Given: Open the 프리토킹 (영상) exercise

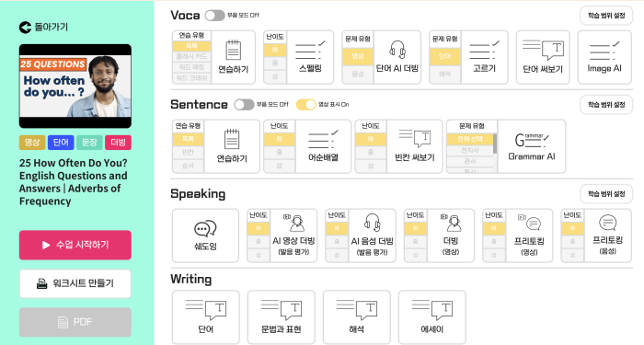Looking at the screenshot, I should coord(529,236).
